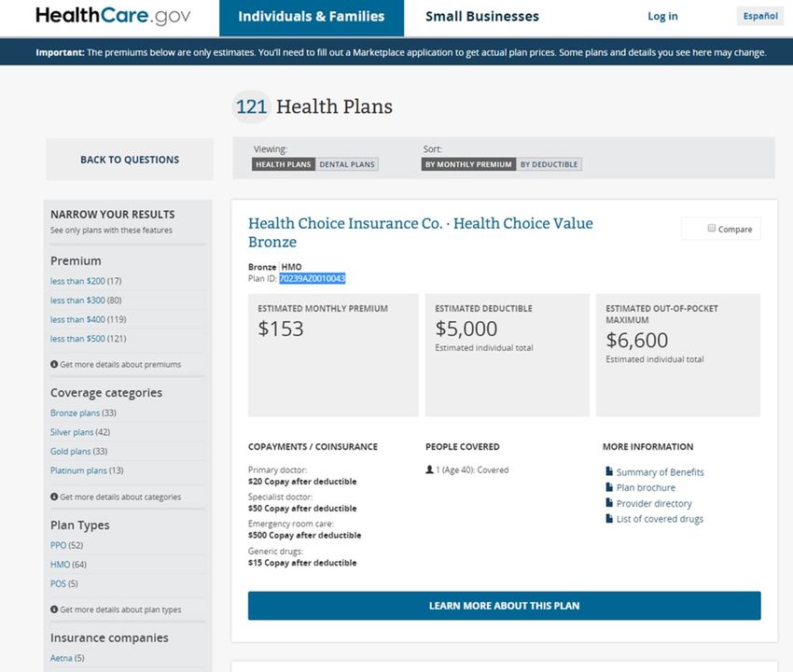This screenshot has height=672, width=793.
Task: Click info icon beside categories details
Action: [x=54, y=497]
